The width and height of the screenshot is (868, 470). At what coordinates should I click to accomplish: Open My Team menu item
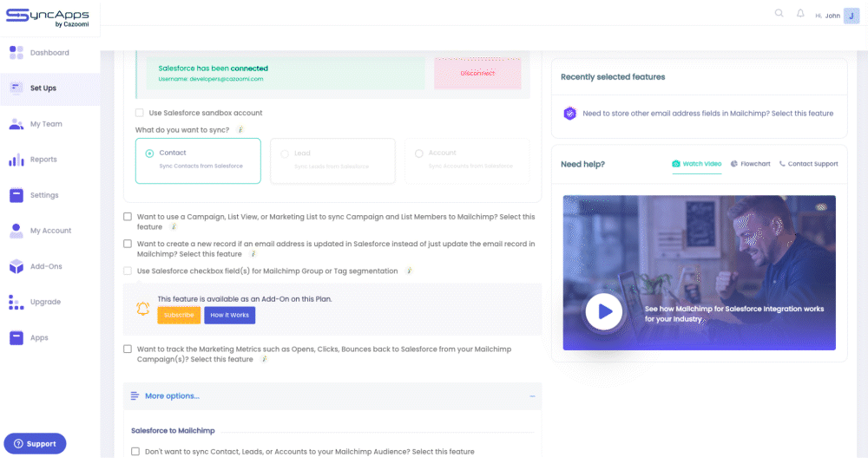[x=47, y=124]
